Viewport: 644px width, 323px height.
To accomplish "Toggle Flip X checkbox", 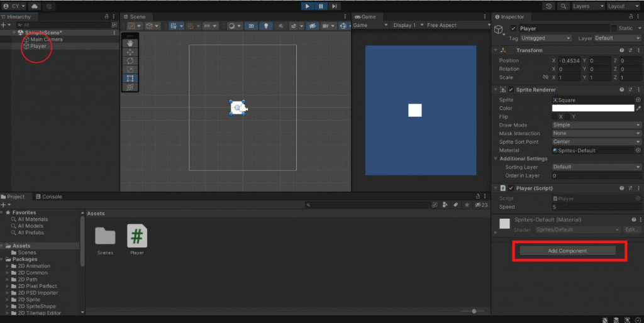I will [555, 116].
